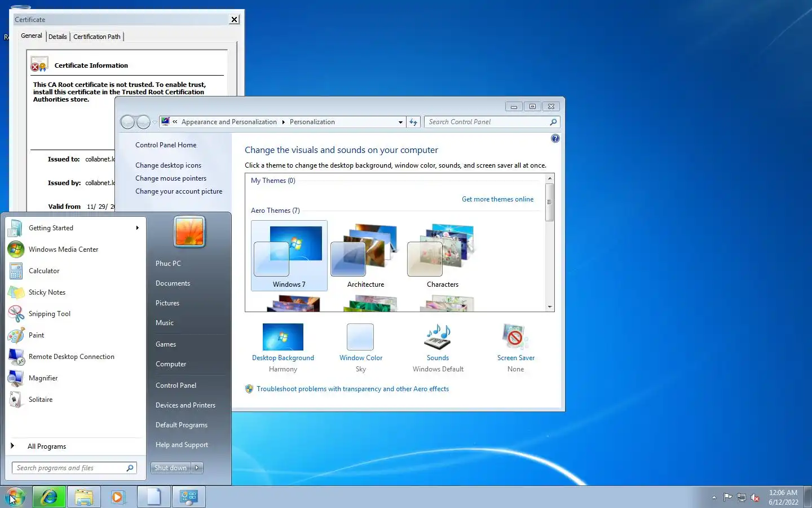This screenshot has width=812, height=508.
Task: Launch Windows Media Center
Action: [74, 249]
